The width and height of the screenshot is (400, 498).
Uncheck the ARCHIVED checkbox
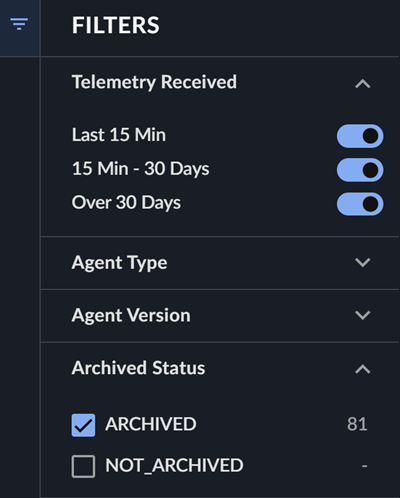click(x=83, y=425)
